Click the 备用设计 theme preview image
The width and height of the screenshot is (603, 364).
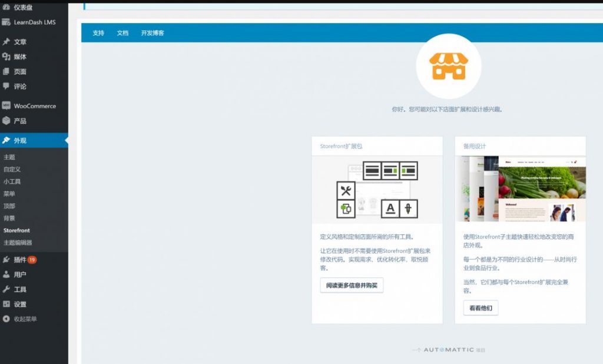[521, 189]
